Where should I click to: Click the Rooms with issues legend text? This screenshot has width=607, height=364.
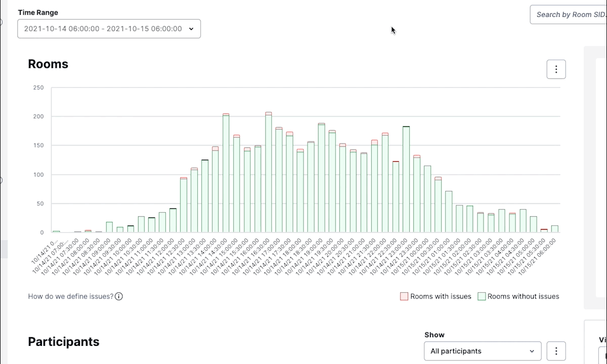(441, 296)
